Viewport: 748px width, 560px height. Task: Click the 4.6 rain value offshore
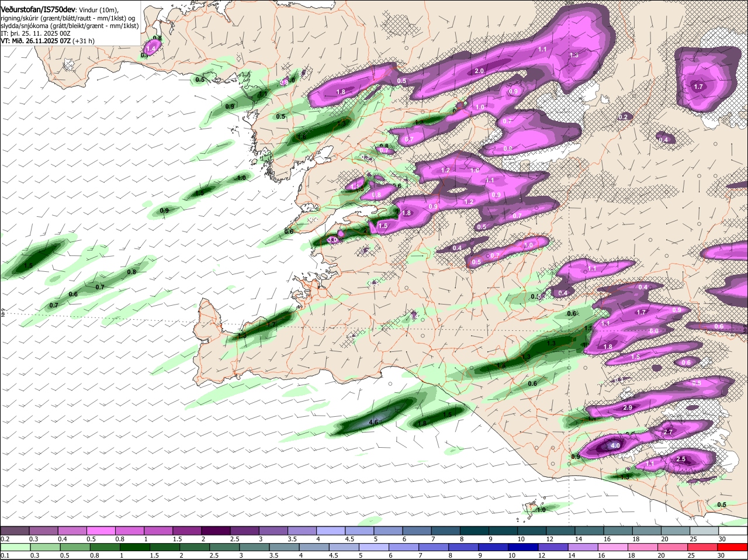point(375,422)
